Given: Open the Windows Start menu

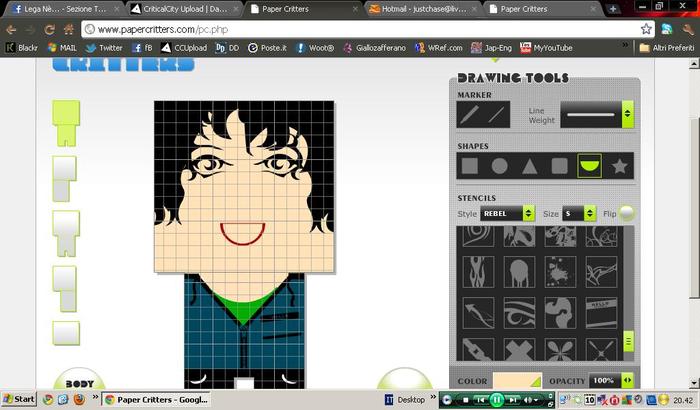Looking at the screenshot, I should (19, 399).
